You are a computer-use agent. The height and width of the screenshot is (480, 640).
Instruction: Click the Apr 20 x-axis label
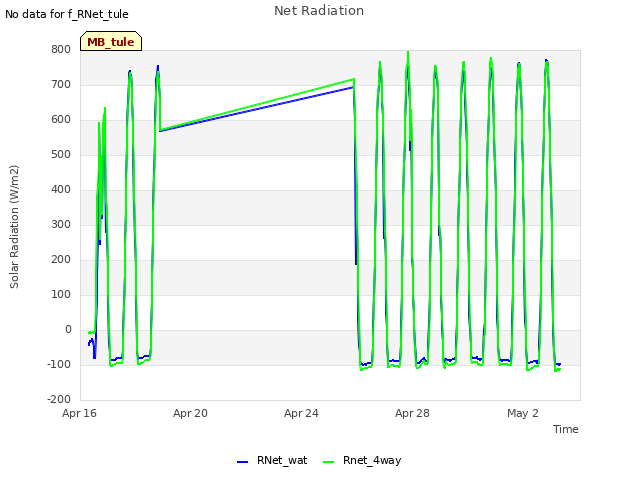(x=190, y=413)
